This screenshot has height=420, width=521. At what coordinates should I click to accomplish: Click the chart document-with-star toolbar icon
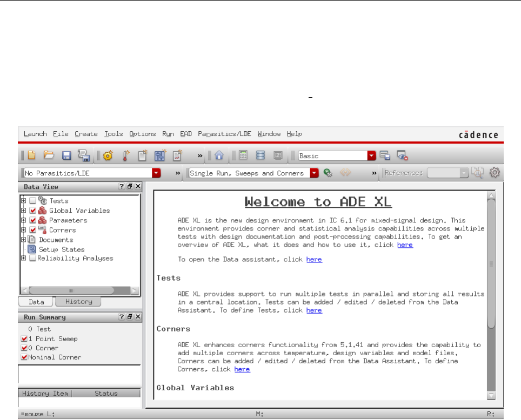(x=178, y=155)
